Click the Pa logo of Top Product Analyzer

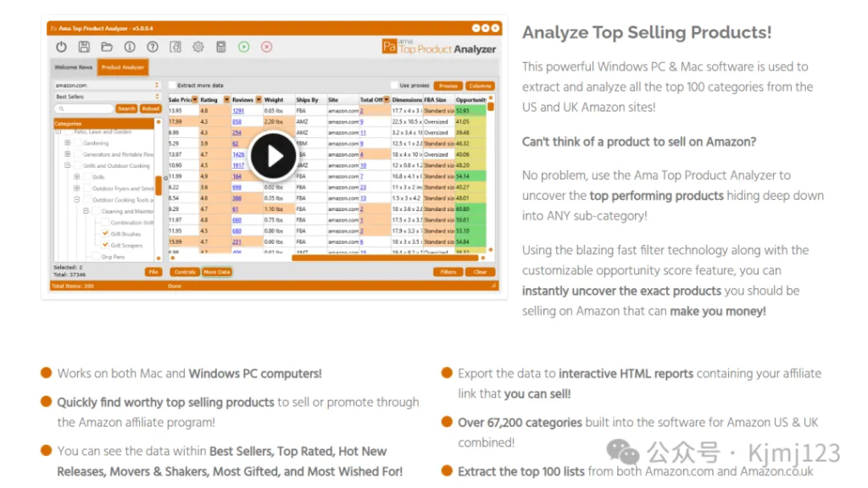pos(389,47)
